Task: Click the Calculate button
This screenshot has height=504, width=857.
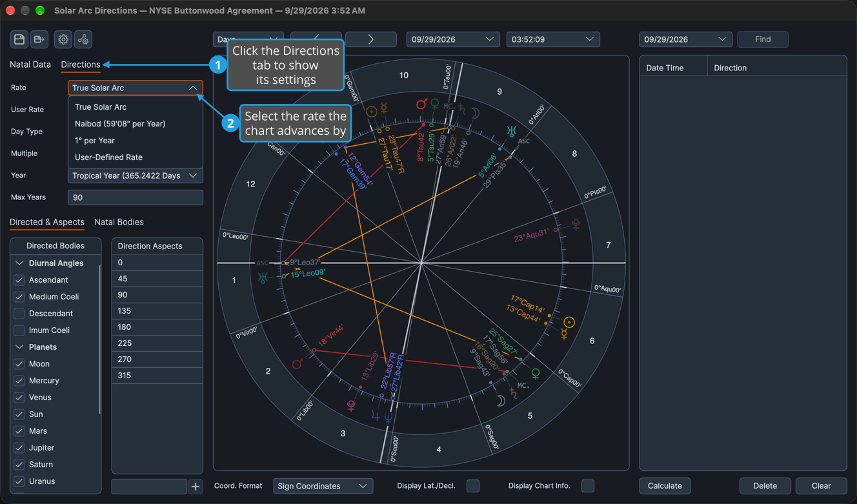Action: tap(665, 486)
